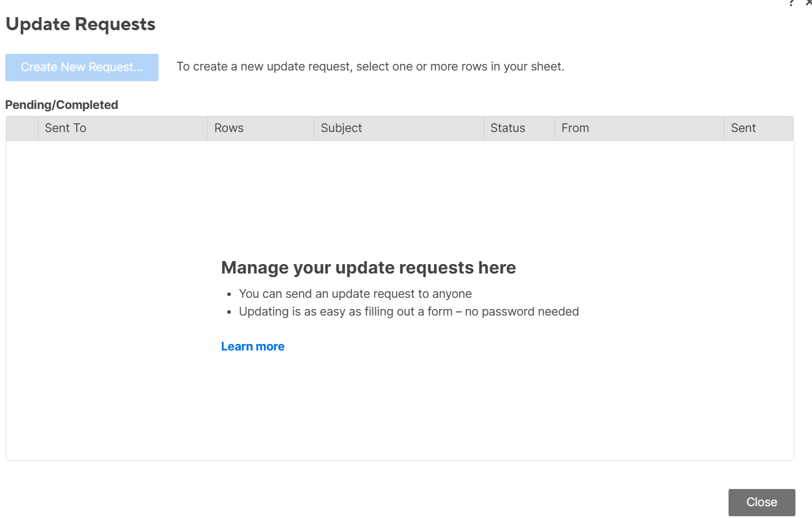Click the Update Requests dialog title

coord(80,24)
